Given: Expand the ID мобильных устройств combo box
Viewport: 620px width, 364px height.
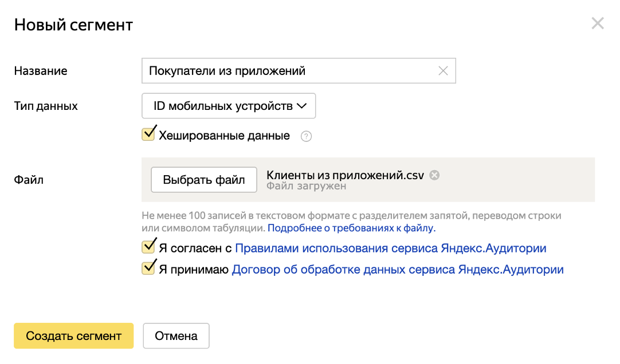Looking at the screenshot, I should pos(228,105).
